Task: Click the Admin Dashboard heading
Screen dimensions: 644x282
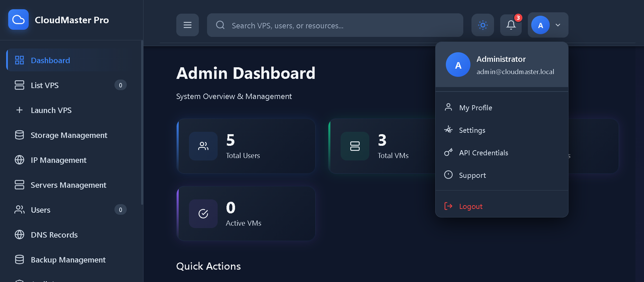Action: 246,73
